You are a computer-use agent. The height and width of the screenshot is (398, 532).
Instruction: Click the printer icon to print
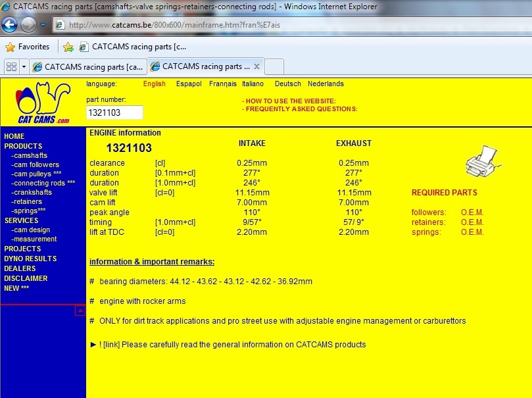pos(482,158)
